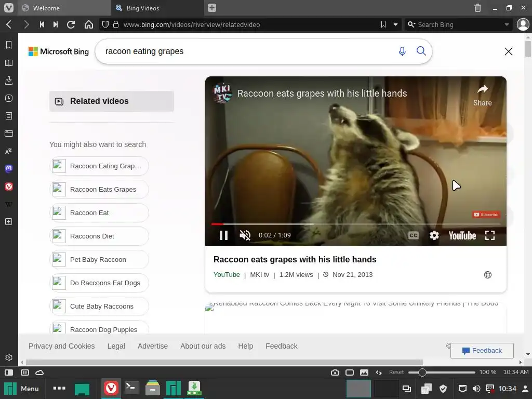Open the tracker blocker shield icon
Screen dimensions: 532x399
[x=105, y=24]
